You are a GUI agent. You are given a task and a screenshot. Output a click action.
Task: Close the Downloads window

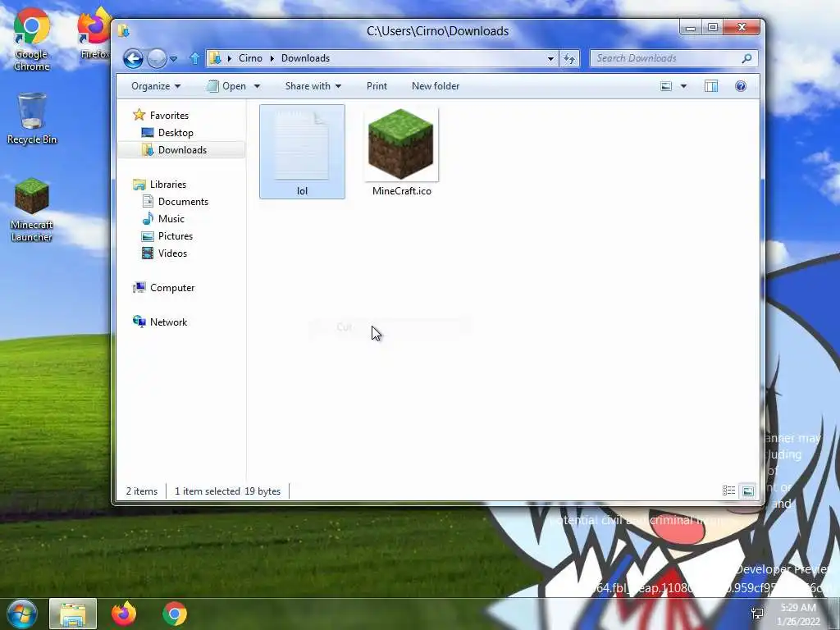click(x=742, y=27)
